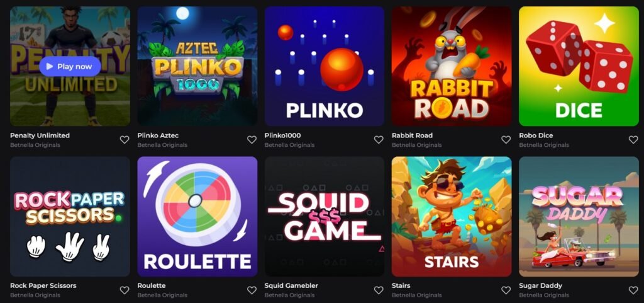Open the red Dice game thumbnail
Screen dimensions: 644x303
[579, 66]
